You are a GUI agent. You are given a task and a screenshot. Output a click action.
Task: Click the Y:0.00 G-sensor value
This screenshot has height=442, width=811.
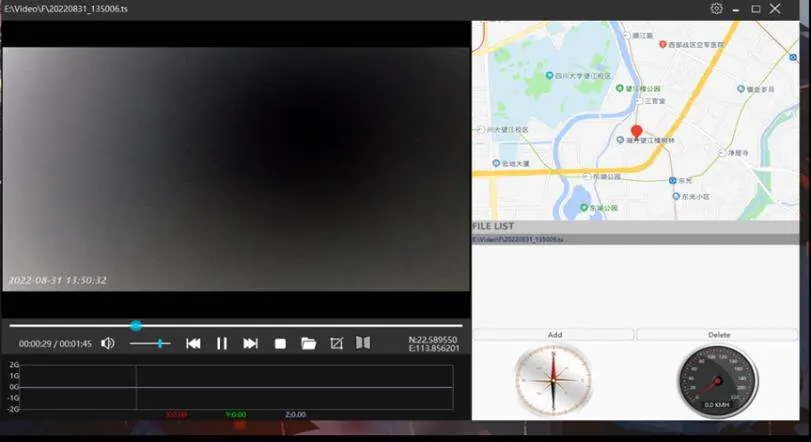[236, 415]
